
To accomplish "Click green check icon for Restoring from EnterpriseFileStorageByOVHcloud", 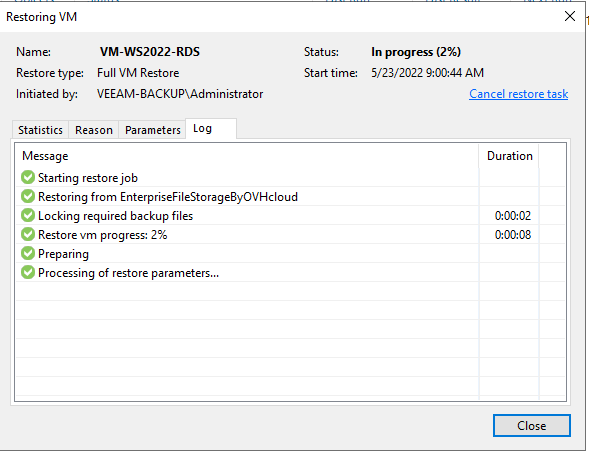I will [x=28, y=196].
